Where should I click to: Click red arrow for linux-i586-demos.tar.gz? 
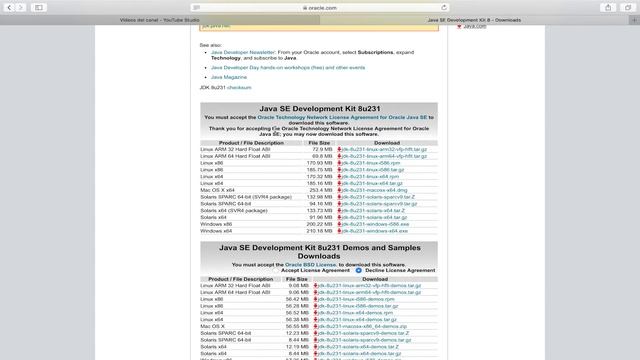[x=315, y=306]
